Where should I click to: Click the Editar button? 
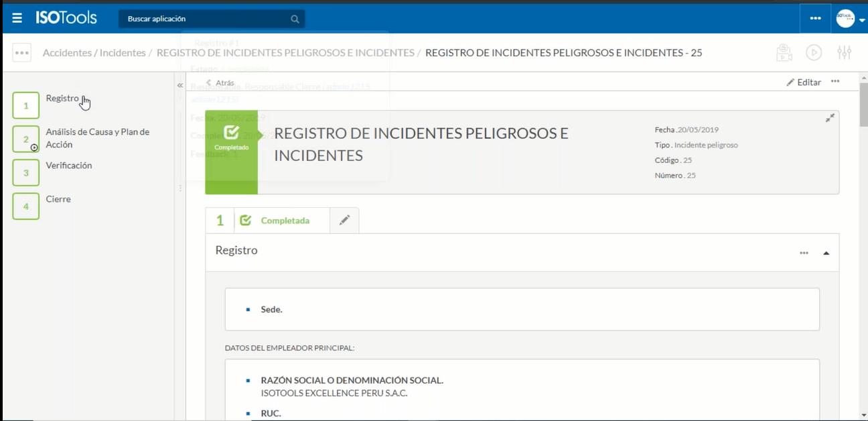click(x=804, y=82)
